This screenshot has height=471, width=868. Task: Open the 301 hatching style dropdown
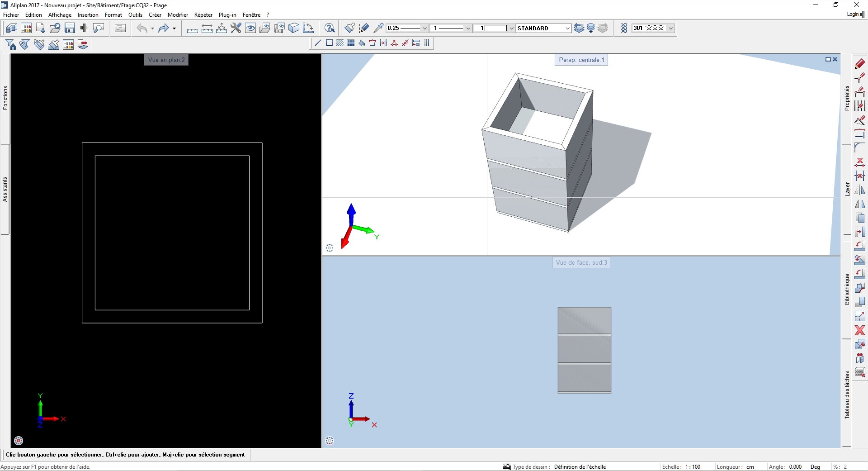click(670, 28)
